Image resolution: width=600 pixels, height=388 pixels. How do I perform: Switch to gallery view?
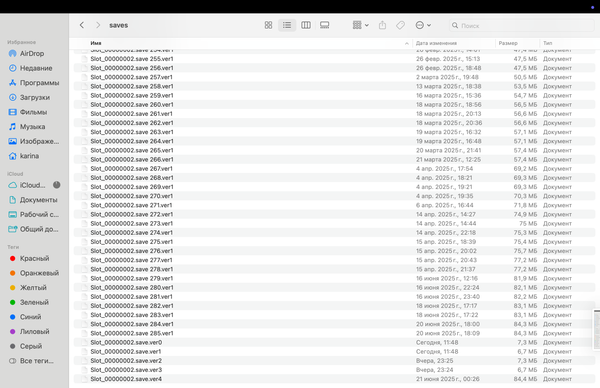pyautogui.click(x=324, y=25)
